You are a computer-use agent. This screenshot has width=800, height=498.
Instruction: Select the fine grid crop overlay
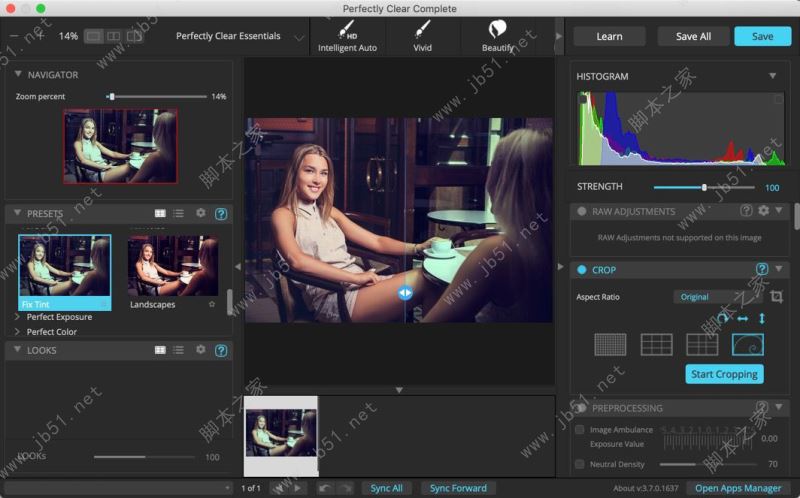(610, 344)
